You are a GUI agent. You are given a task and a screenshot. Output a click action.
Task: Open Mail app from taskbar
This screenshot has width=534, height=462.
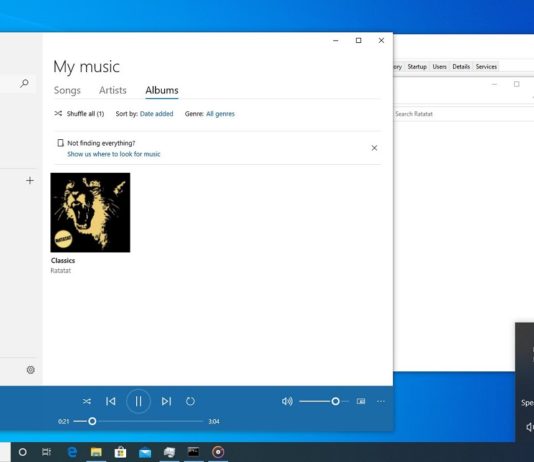tap(145, 452)
